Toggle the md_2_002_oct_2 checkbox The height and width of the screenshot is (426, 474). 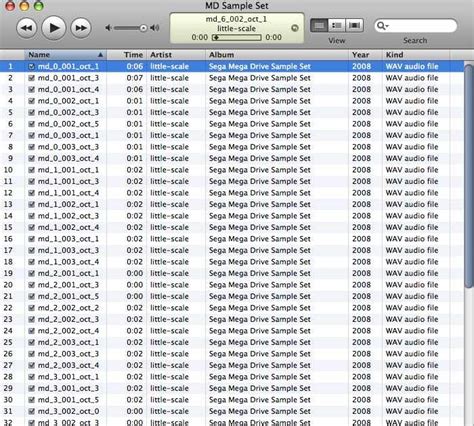[x=32, y=308]
